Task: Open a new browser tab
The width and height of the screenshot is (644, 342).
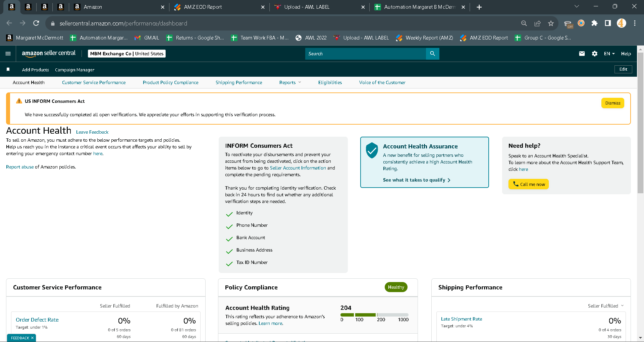Action: [x=479, y=7]
